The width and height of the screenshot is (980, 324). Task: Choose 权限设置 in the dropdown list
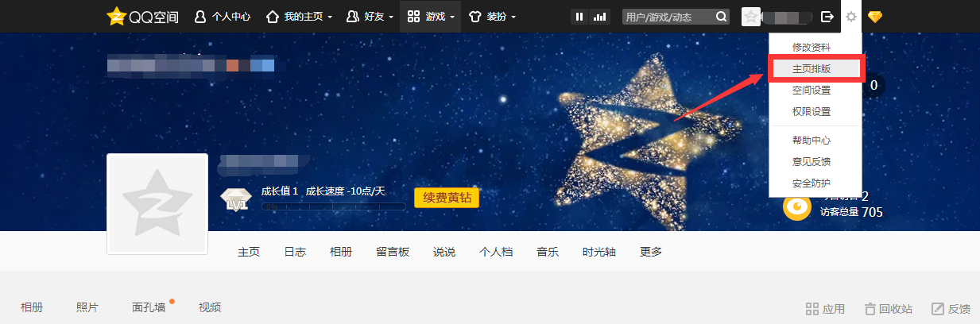point(812,112)
